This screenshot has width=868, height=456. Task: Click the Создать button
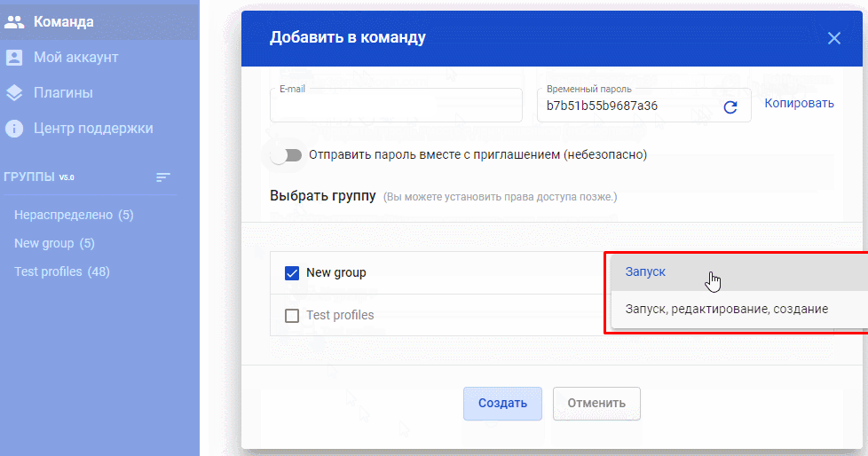[502, 404]
